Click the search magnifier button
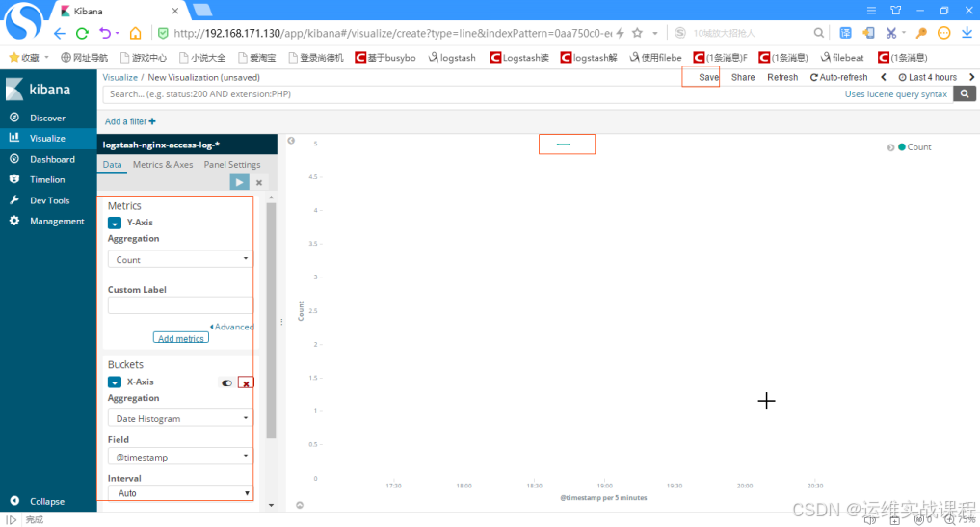The image size is (980, 527). [965, 93]
